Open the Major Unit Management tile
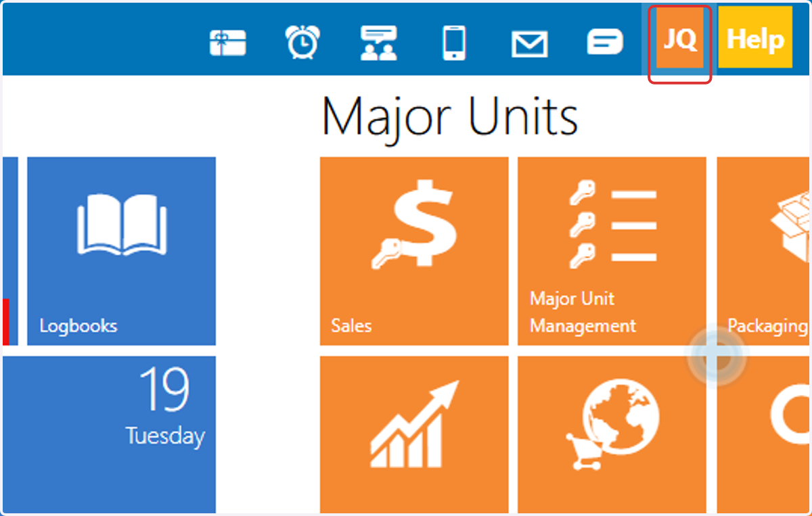 (x=612, y=251)
